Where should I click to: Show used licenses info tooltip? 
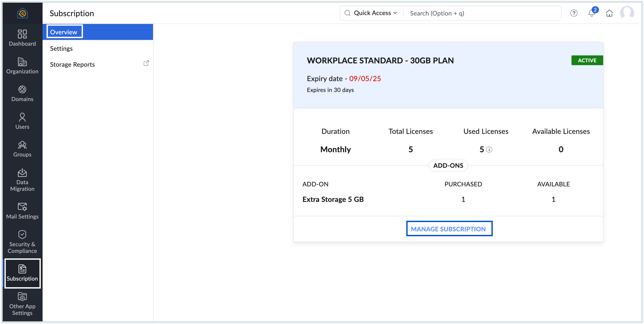489,150
